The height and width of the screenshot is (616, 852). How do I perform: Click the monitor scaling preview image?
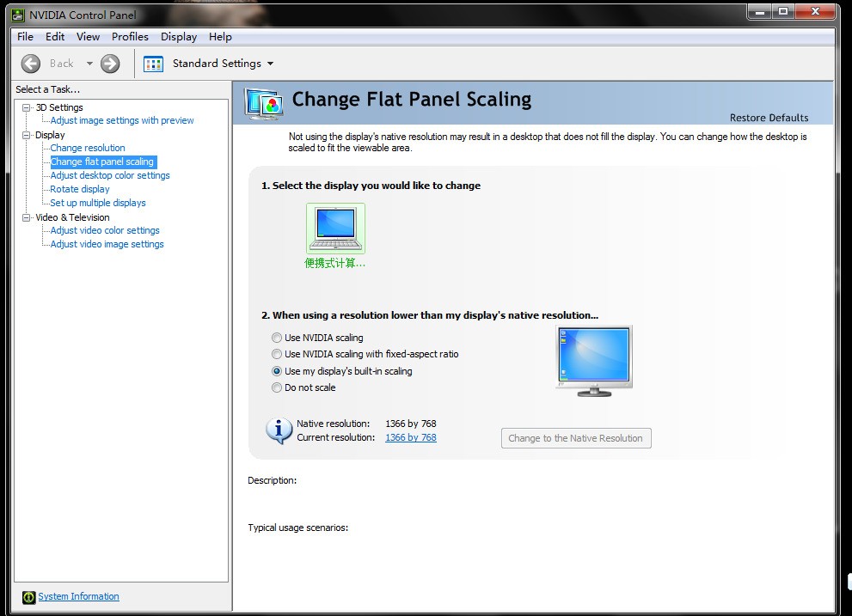[594, 361]
